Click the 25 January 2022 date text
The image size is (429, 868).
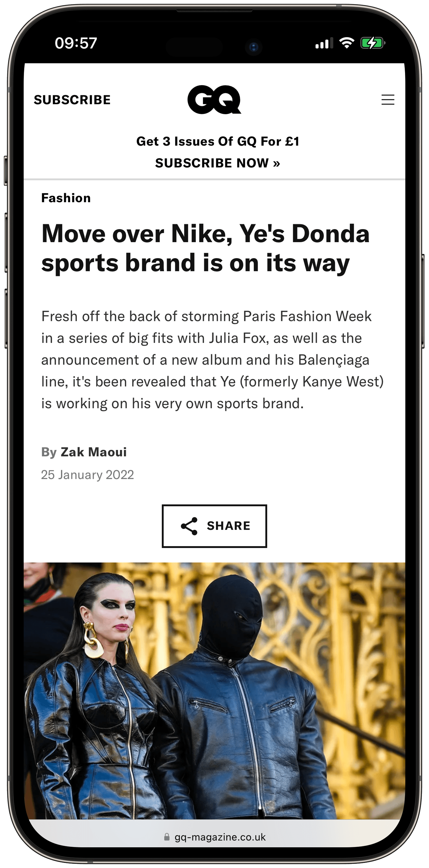coord(88,475)
